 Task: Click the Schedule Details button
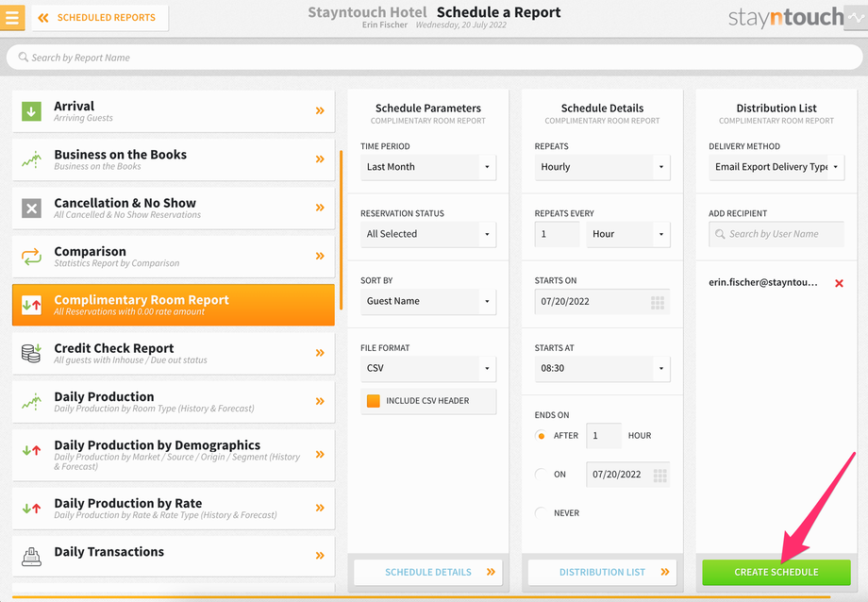428,572
